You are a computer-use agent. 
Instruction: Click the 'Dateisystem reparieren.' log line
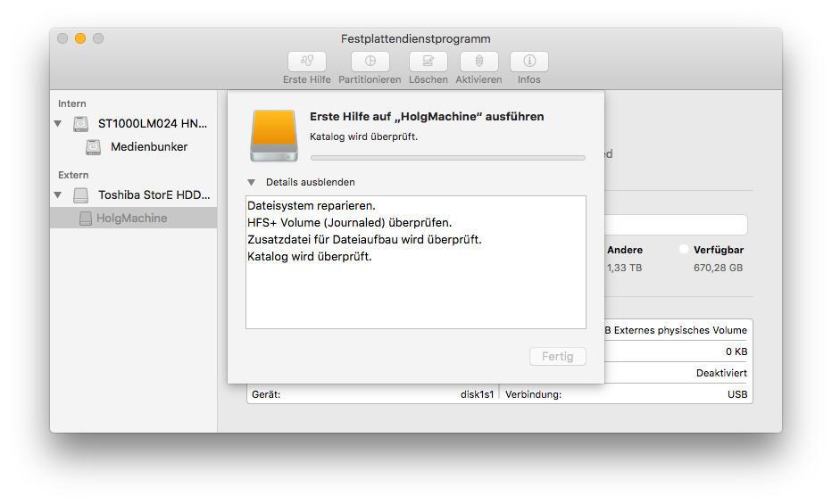tap(312, 206)
